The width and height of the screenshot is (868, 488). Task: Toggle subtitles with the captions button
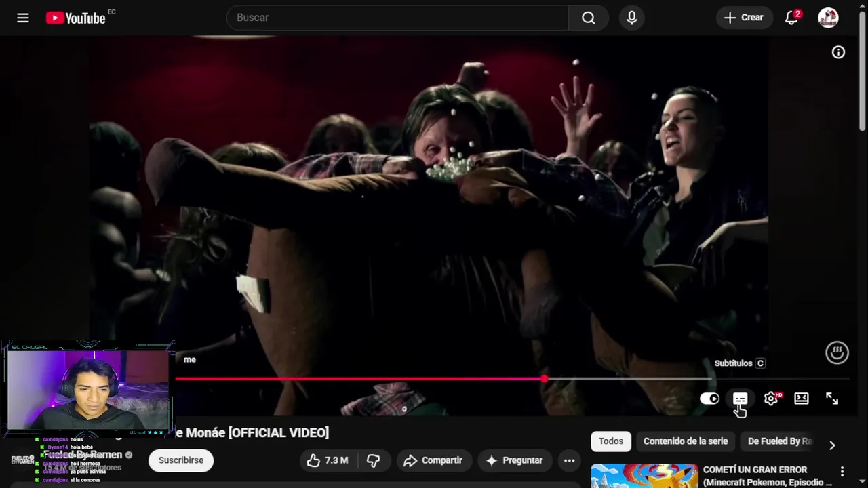click(x=740, y=399)
